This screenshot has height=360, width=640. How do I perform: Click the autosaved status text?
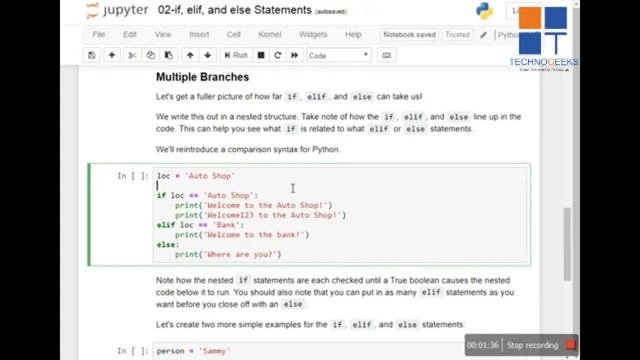[x=331, y=12]
